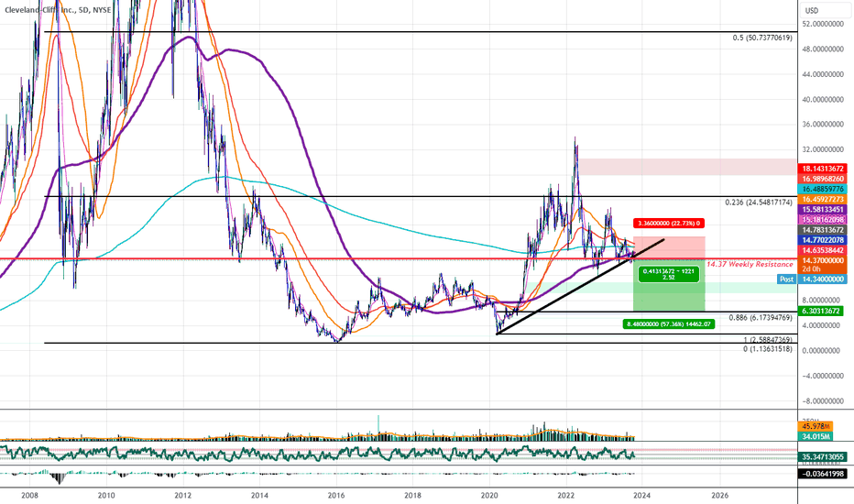Click the 16.98968260 price tag
854x504 pixels.
point(821,179)
